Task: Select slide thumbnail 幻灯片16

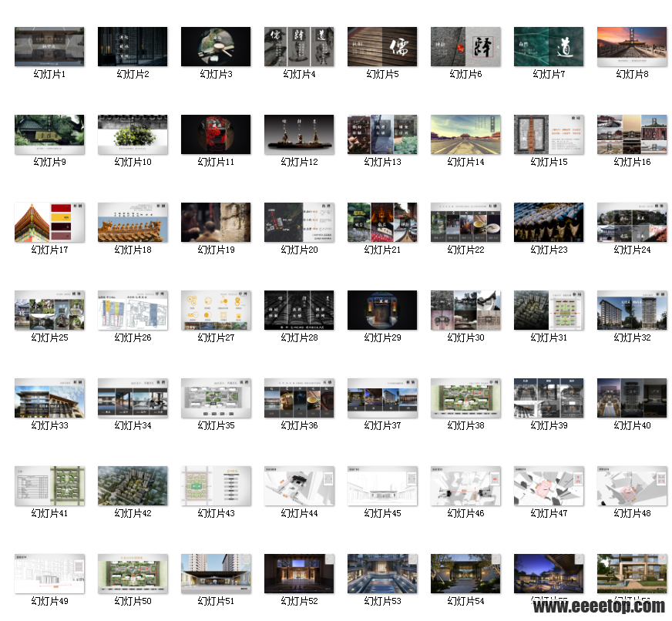Action: 632,135
